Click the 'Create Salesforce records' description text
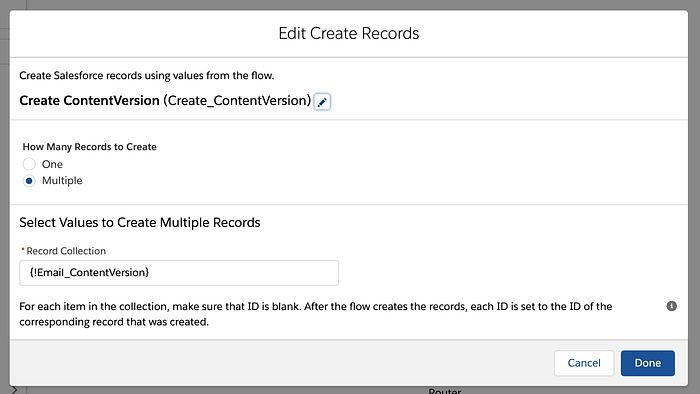This screenshot has width=700, height=394. [x=146, y=76]
